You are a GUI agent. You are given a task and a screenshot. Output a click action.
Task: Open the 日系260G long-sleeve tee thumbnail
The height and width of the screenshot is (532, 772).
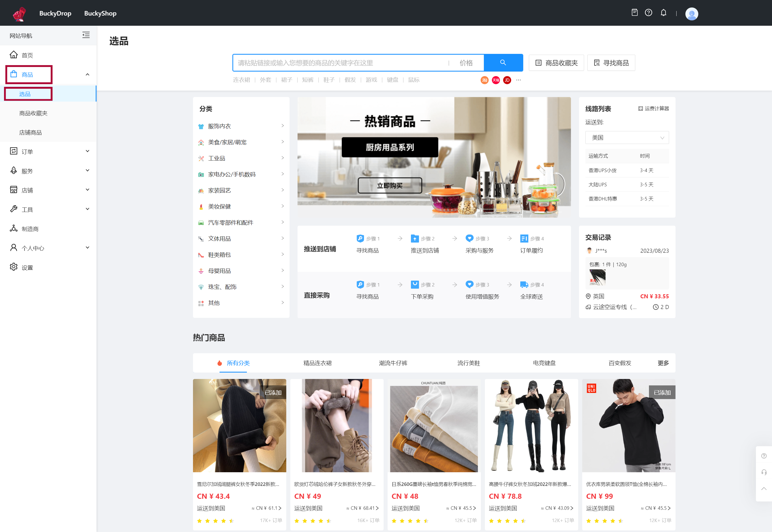[x=434, y=425]
